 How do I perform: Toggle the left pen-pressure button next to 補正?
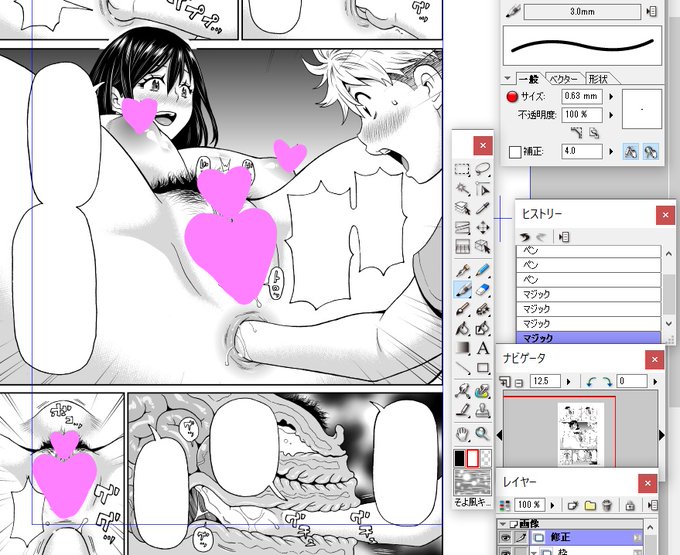631,152
